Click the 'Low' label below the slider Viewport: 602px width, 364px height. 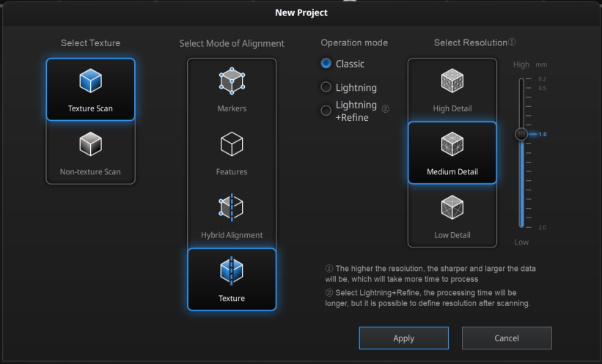521,242
